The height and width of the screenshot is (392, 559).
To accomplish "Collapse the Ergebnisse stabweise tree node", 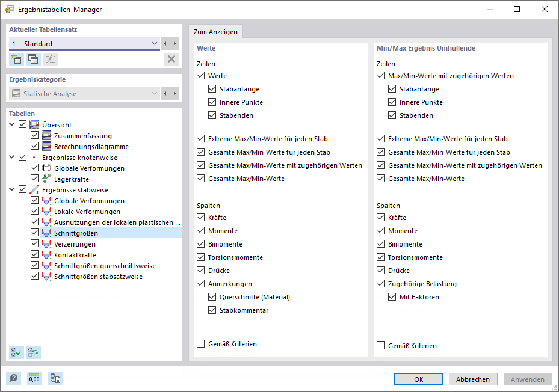I will tap(13, 190).
